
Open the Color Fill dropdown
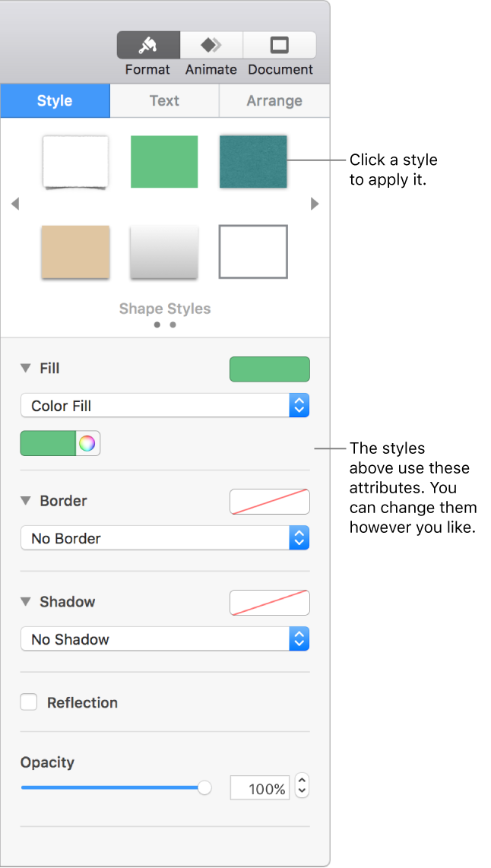click(165, 405)
